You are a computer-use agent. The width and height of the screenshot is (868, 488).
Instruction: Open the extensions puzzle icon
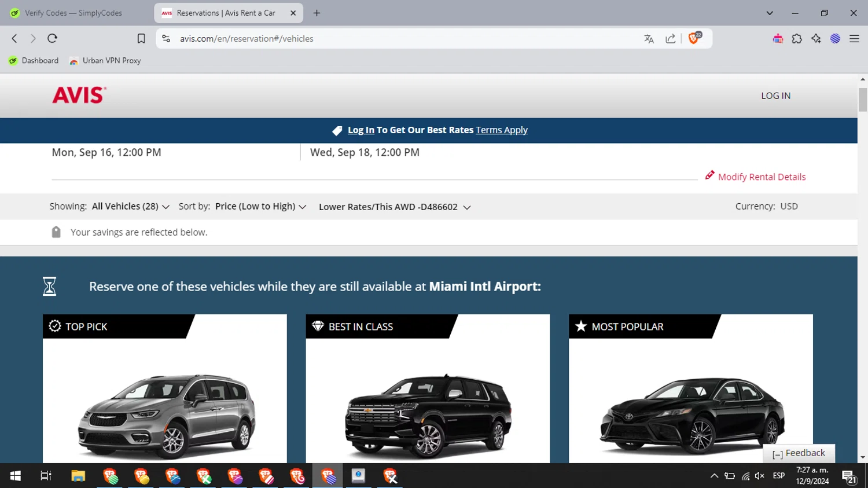(x=797, y=39)
